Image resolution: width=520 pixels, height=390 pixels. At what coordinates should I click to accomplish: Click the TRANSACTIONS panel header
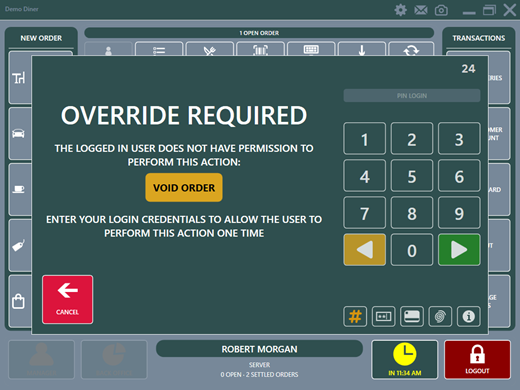(479, 38)
